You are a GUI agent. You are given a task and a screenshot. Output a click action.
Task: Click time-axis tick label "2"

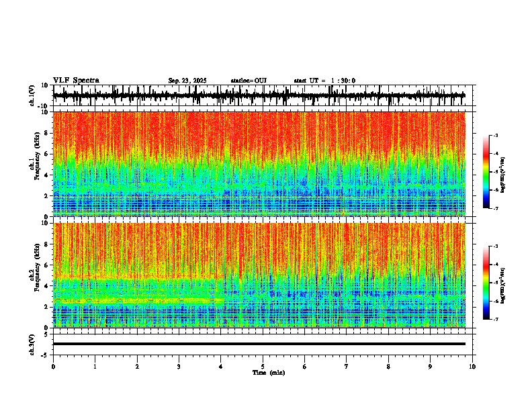pyautogui.click(x=137, y=367)
